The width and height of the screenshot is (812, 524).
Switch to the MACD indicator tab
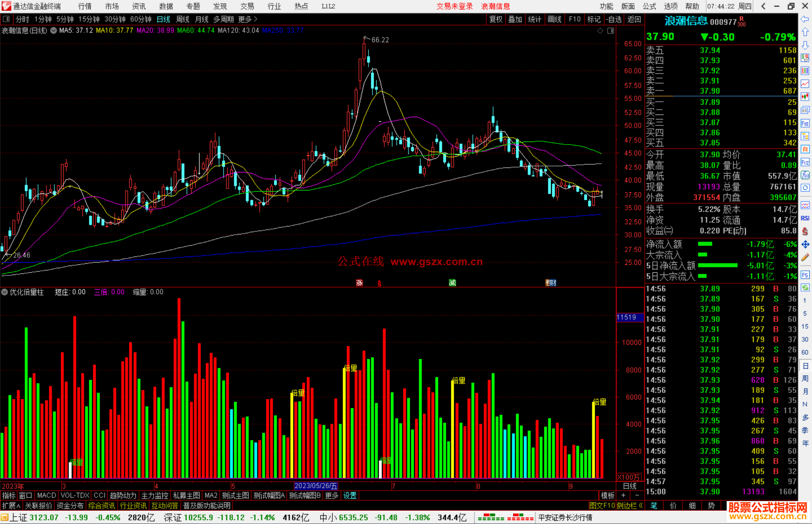click(46, 495)
